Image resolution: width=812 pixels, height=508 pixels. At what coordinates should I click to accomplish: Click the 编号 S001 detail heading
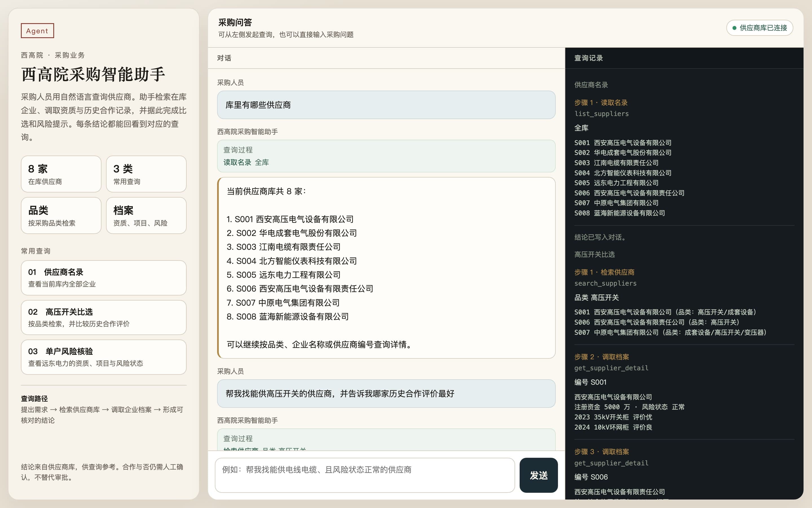tap(591, 382)
